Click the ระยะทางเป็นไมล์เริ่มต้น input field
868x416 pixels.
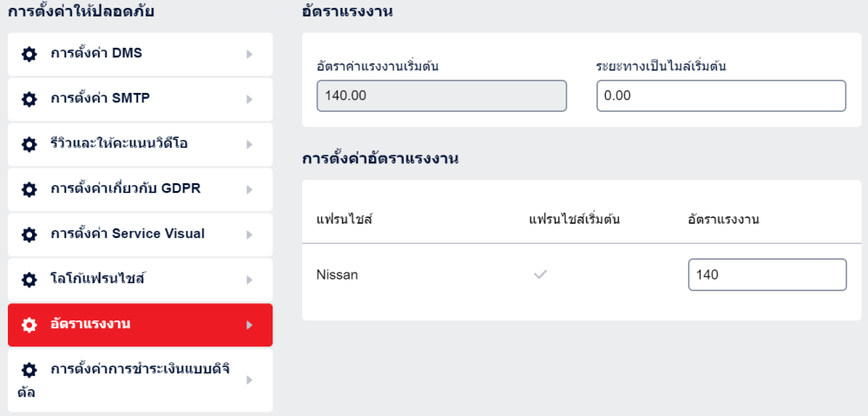pyautogui.click(x=720, y=96)
